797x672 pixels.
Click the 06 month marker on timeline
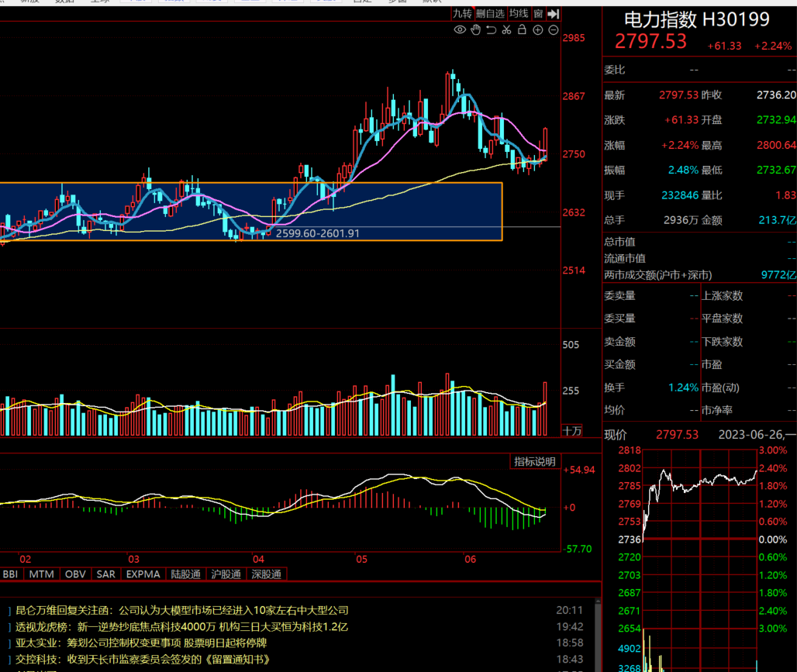[x=470, y=559]
